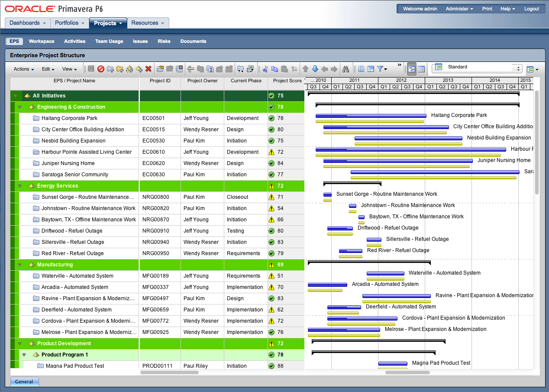Viewport: 549px width, 392px height.
Task: Open the Resources tab
Action: pyautogui.click(x=148, y=23)
